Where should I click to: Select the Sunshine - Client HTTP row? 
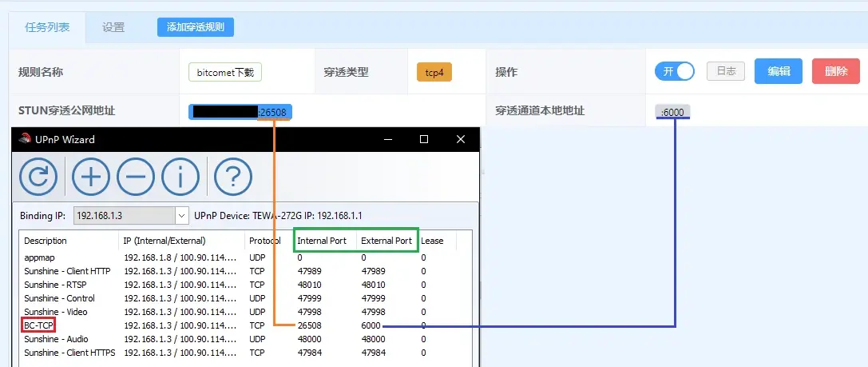(x=246, y=271)
